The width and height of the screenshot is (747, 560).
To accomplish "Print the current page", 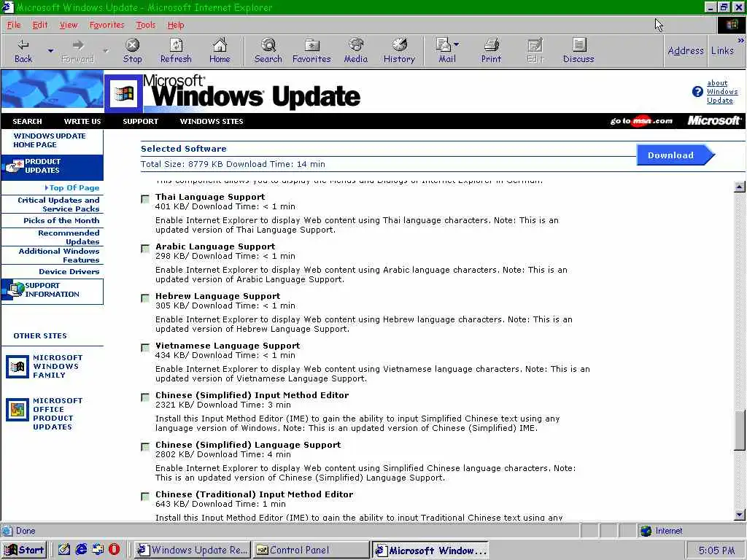I will pyautogui.click(x=491, y=50).
